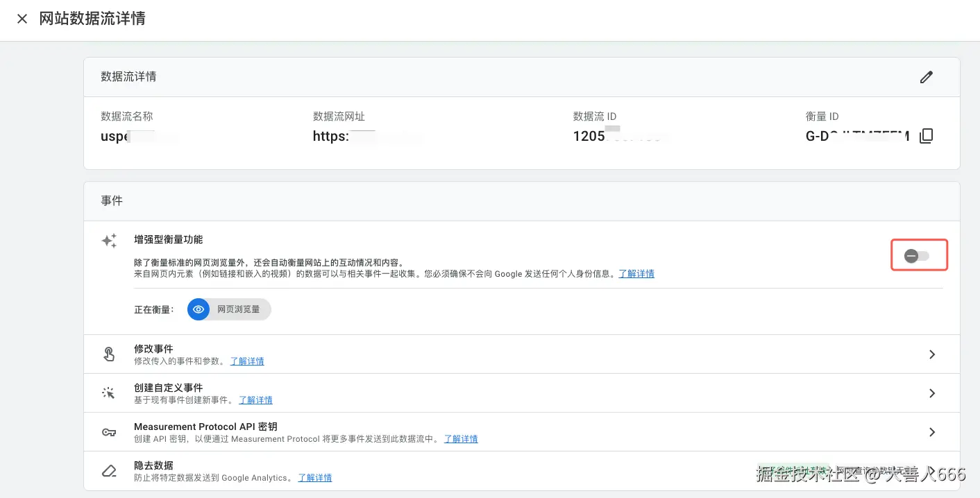Copy the measurement ID with the copy icon
This screenshot has width=980, height=498.
coord(926,137)
